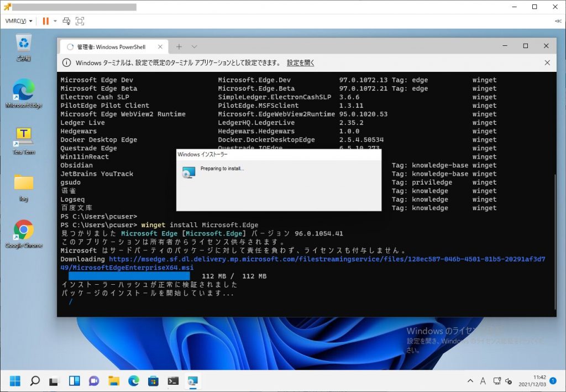Click the info icon in the terminal banner

66,63
